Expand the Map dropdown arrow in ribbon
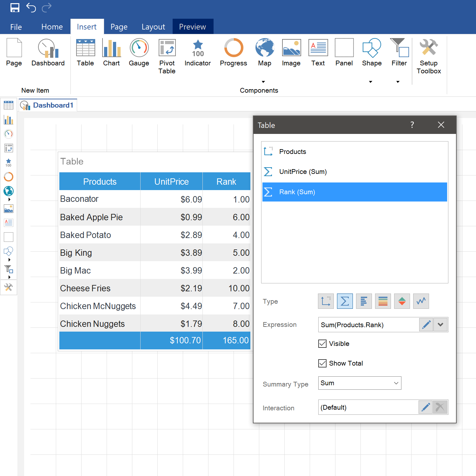Image resolution: width=476 pixels, height=476 pixels. click(263, 82)
